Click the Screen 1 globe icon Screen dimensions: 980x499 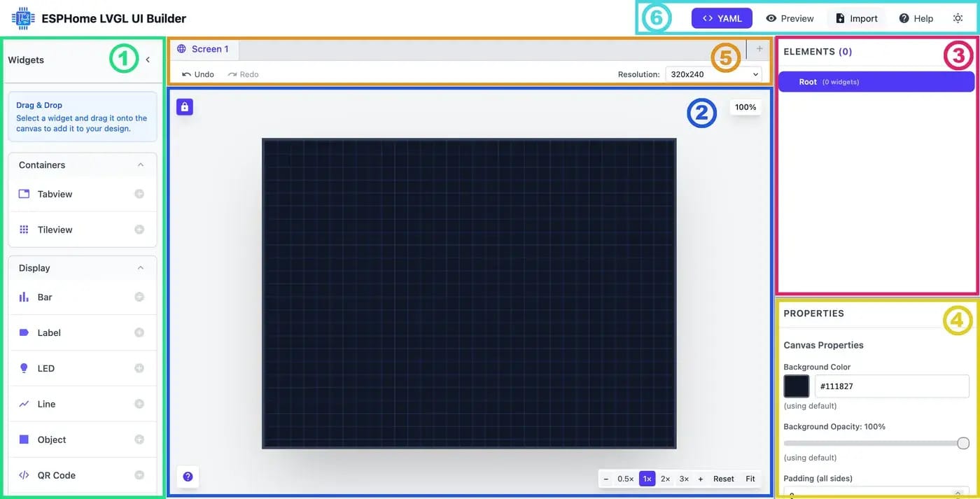point(182,49)
